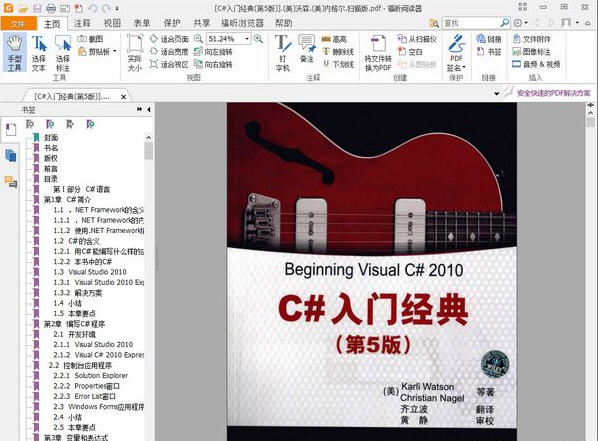Open the 目录 bookmark

[x=51, y=179]
